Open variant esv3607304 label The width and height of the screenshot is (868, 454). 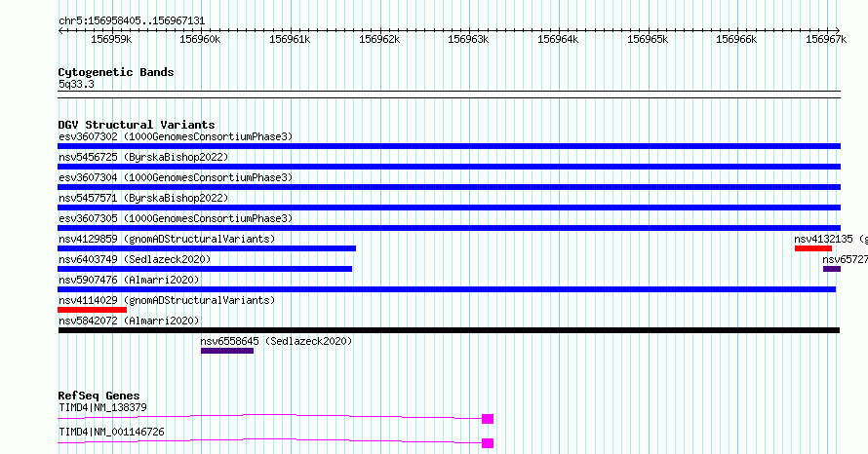176,177
